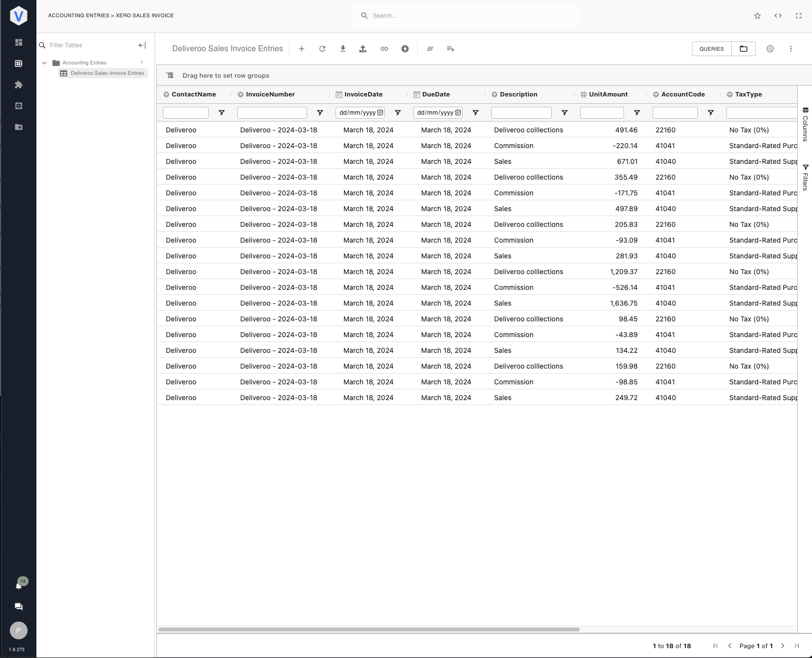Open the puzzle-piece extensions sidebar icon

coord(19,85)
